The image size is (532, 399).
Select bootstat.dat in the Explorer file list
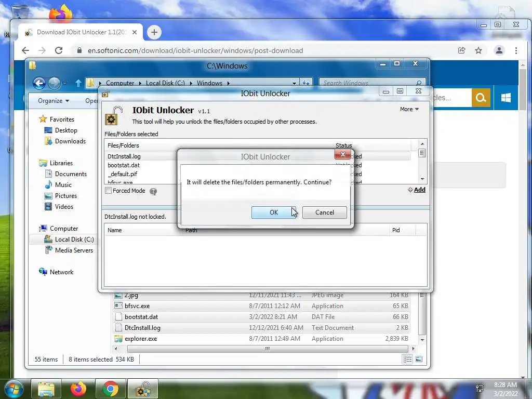pos(141,317)
